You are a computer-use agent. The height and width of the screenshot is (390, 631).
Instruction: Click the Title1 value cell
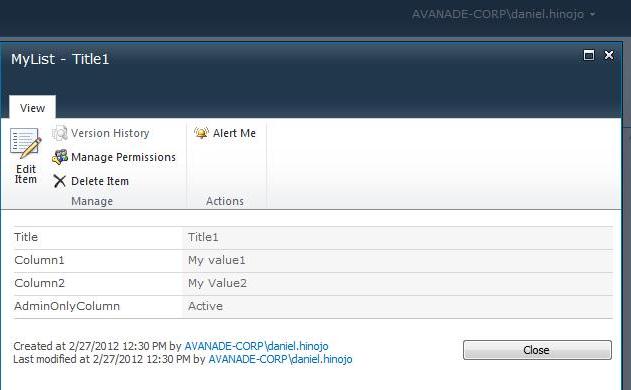point(398,237)
